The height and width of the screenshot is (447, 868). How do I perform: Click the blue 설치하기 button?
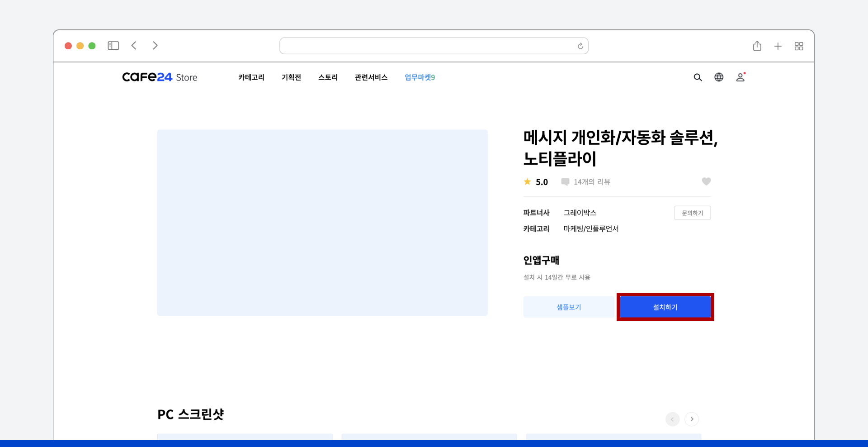[x=665, y=307]
